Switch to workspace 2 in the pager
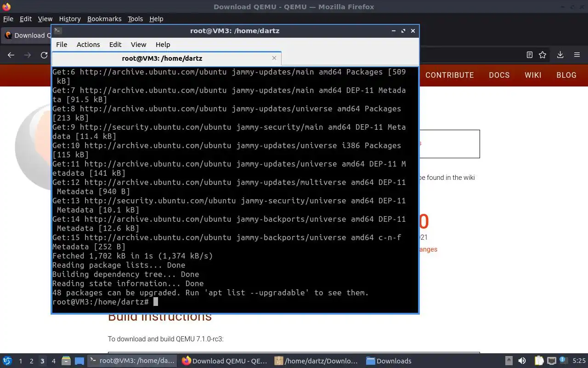Viewport: 588px width, 368px height. coord(31,361)
